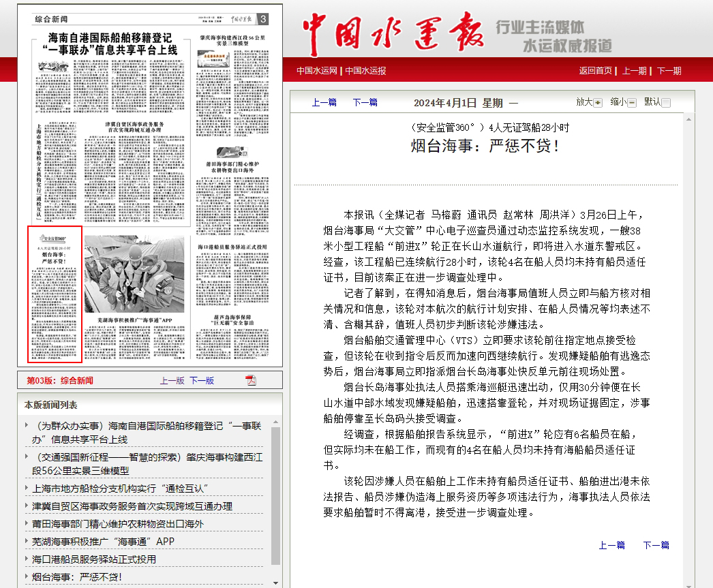The image size is (713, 588).
Task: Go to the previous page via 上一版
Action: point(172,381)
